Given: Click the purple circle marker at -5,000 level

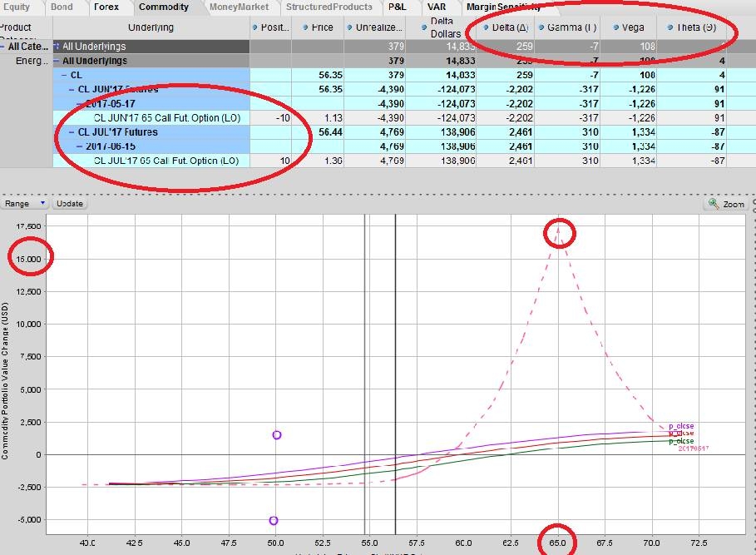Looking at the screenshot, I should point(274,521).
